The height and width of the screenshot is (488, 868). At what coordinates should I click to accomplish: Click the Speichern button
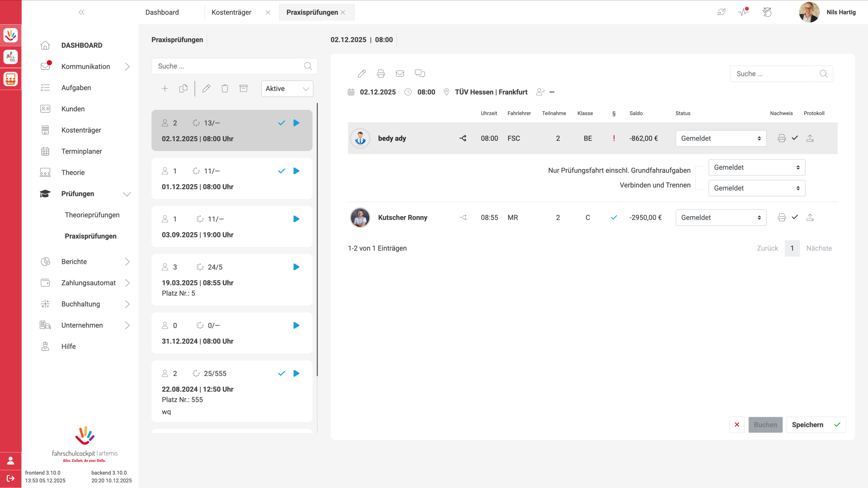[x=815, y=425]
